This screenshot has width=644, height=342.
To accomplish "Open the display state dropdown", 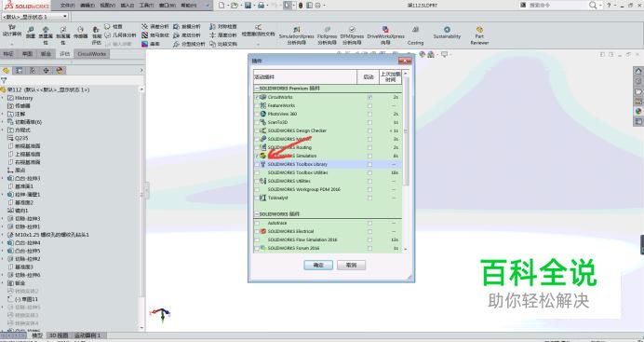I will 65,17.
